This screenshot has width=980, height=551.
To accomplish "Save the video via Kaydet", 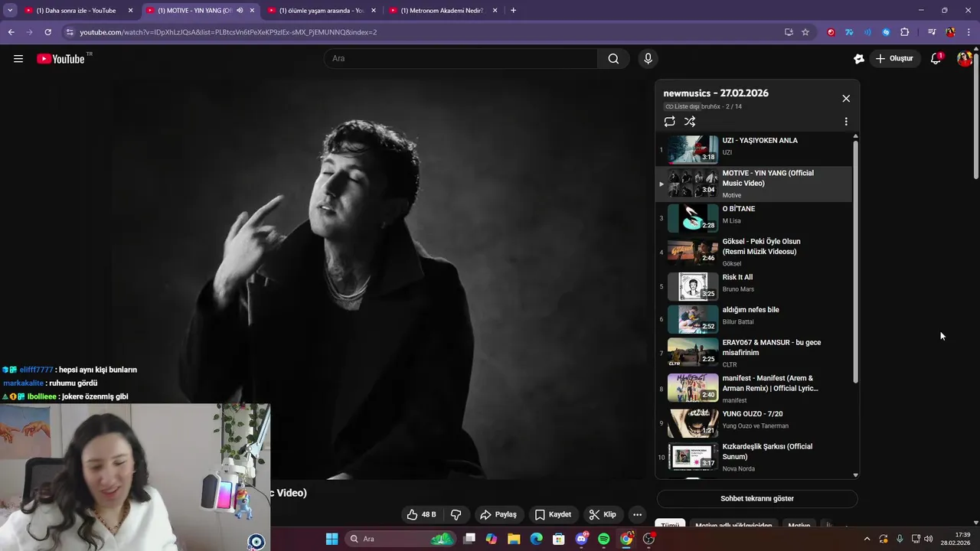I will tap(553, 514).
